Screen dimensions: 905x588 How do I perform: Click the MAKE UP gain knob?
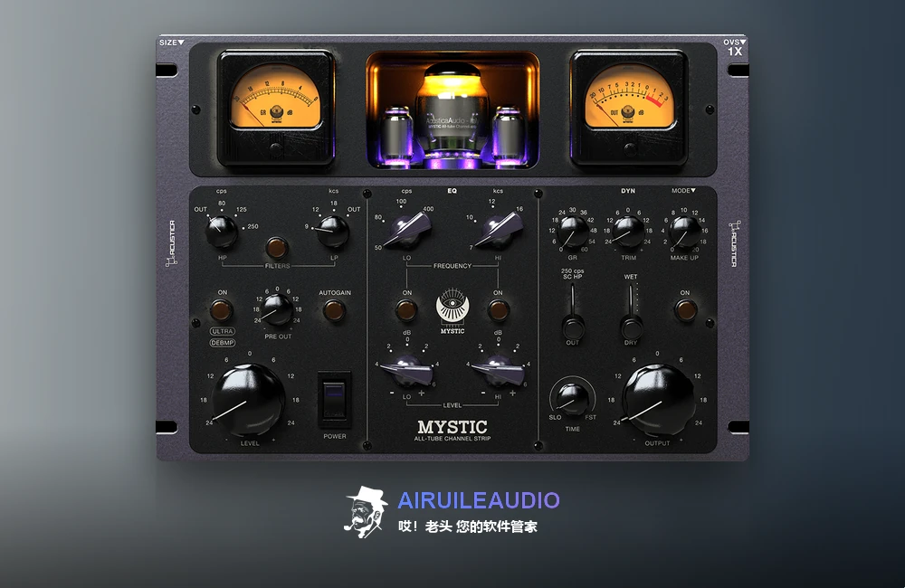[684, 232]
